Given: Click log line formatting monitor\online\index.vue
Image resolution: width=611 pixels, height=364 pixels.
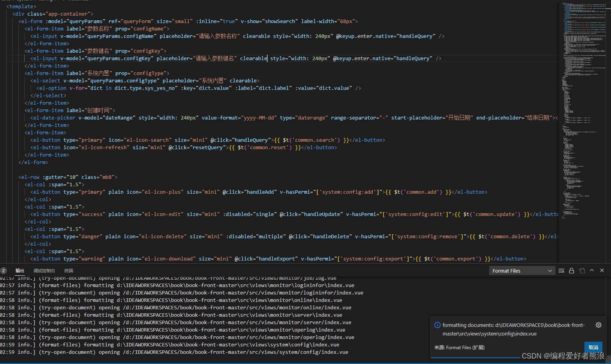Looking at the screenshot, I should (171, 300).
